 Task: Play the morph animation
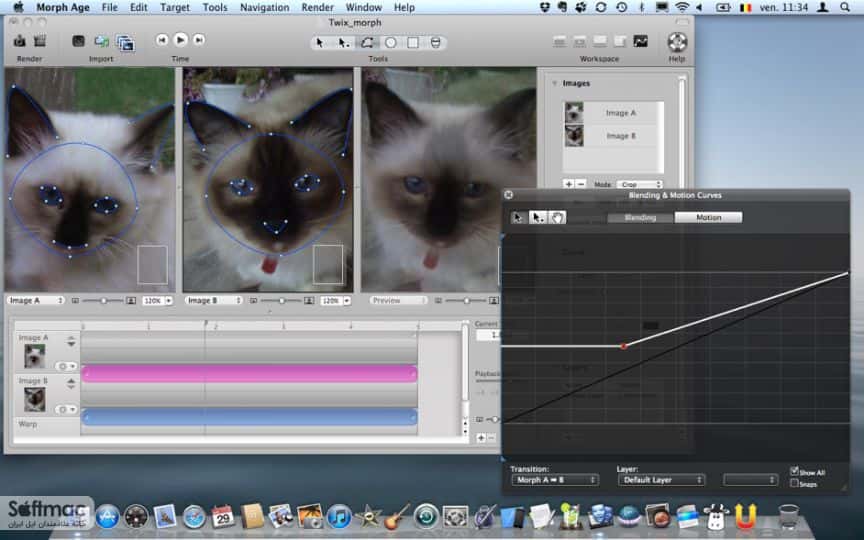tap(180, 40)
